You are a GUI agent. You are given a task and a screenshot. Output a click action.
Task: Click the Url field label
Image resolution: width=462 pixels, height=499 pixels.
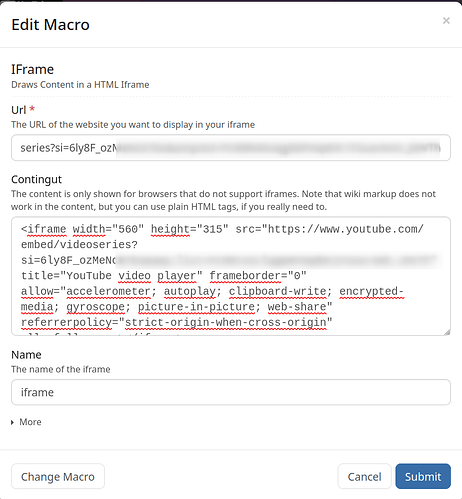18,110
